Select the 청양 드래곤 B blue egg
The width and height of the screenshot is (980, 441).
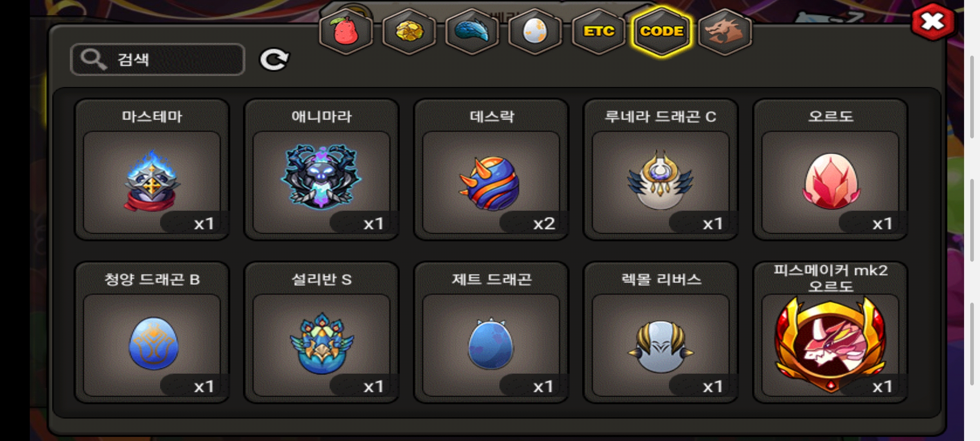[152, 332]
